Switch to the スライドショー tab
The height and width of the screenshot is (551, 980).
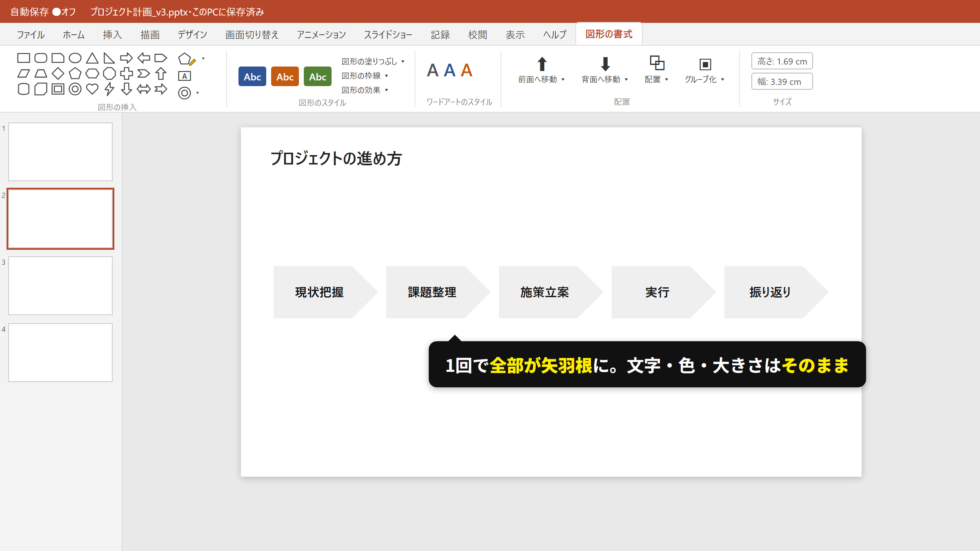tap(388, 35)
